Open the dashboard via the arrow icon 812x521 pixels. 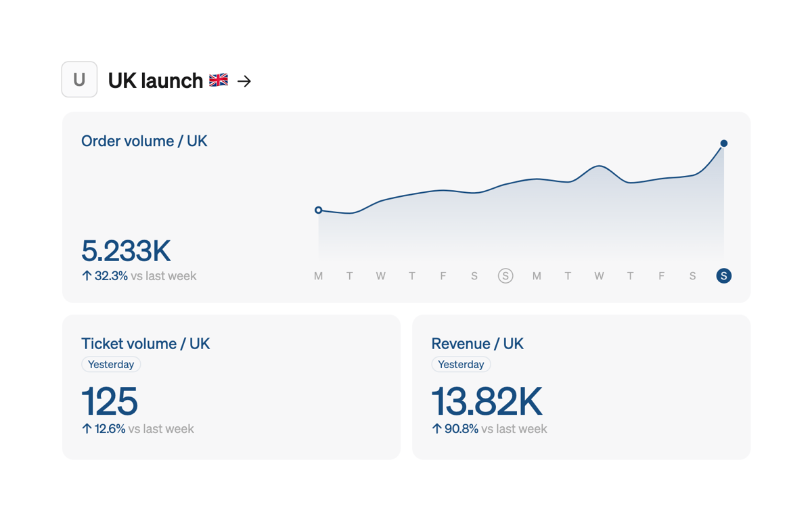click(244, 81)
